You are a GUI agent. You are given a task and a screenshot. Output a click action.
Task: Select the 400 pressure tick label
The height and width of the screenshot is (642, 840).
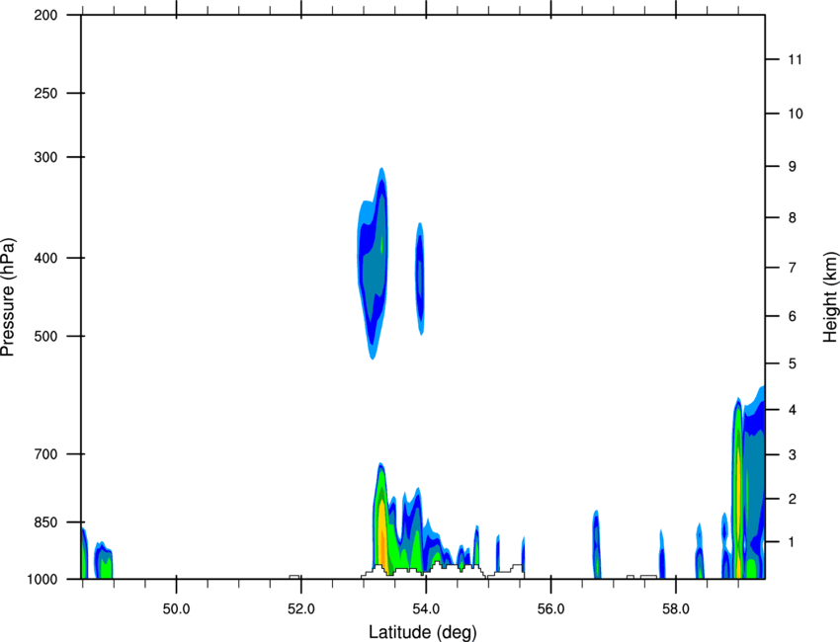[x=45, y=258]
